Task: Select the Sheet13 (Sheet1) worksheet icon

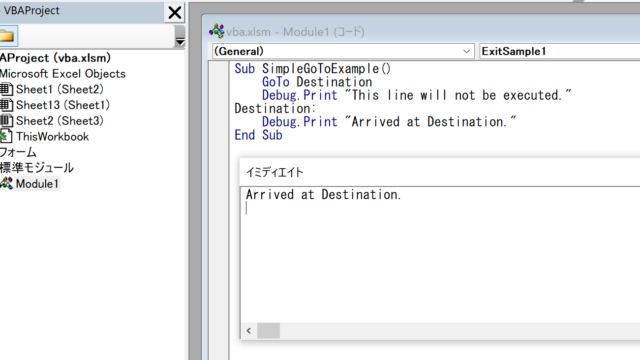Action: click(x=6, y=105)
